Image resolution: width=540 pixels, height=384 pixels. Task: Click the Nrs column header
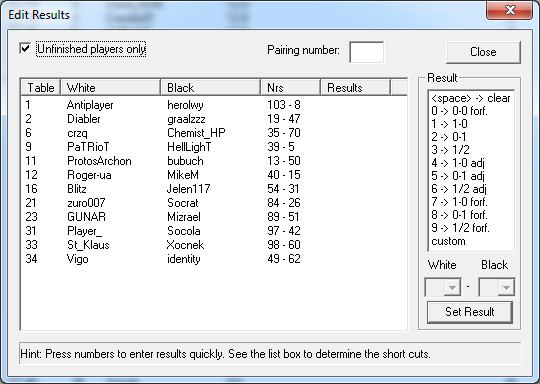pos(290,87)
